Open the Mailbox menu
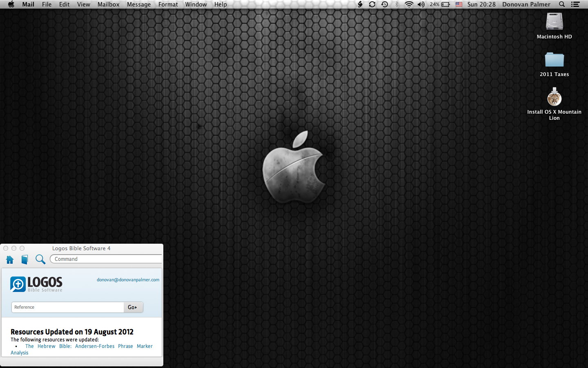The height and width of the screenshot is (368, 588). tap(108, 4)
